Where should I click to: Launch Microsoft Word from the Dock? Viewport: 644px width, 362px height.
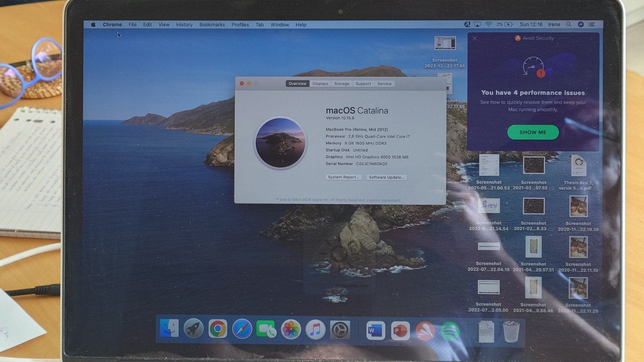coord(376,330)
